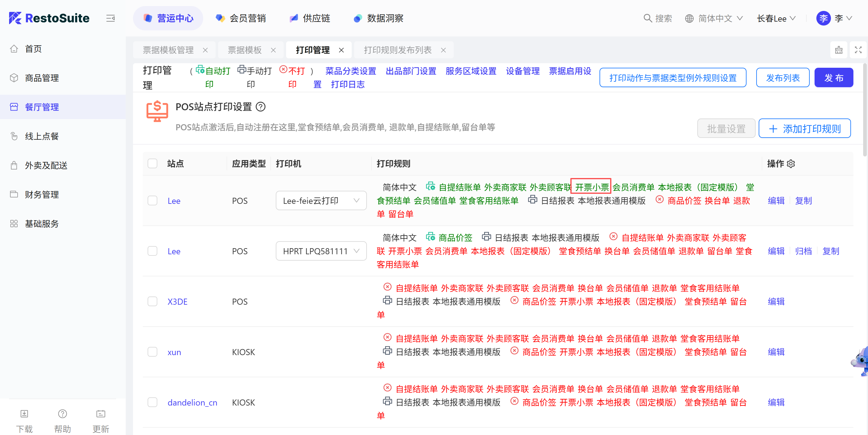Image resolution: width=868 pixels, height=435 pixels.
Task: Open the POS站点打印设置 help question icon
Action: click(x=261, y=107)
